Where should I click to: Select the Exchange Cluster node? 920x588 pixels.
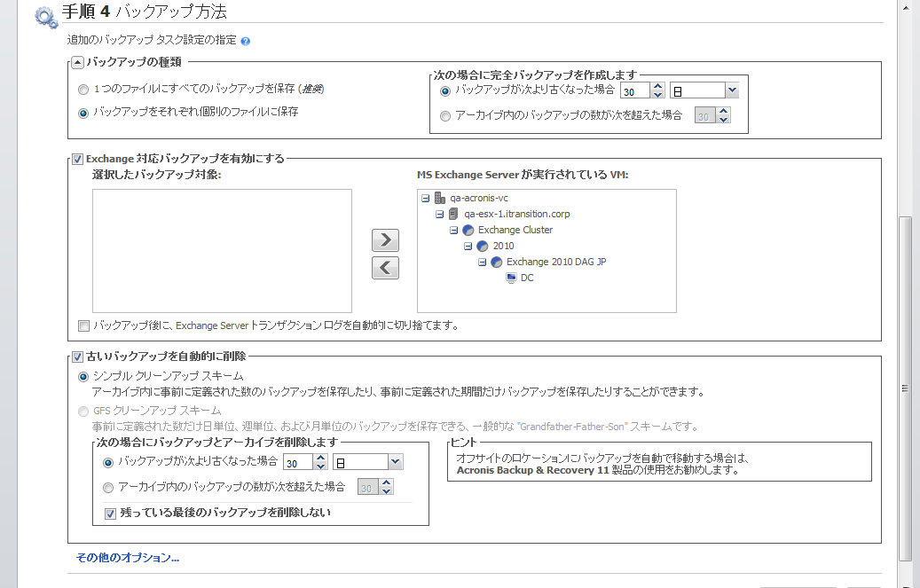(x=515, y=230)
